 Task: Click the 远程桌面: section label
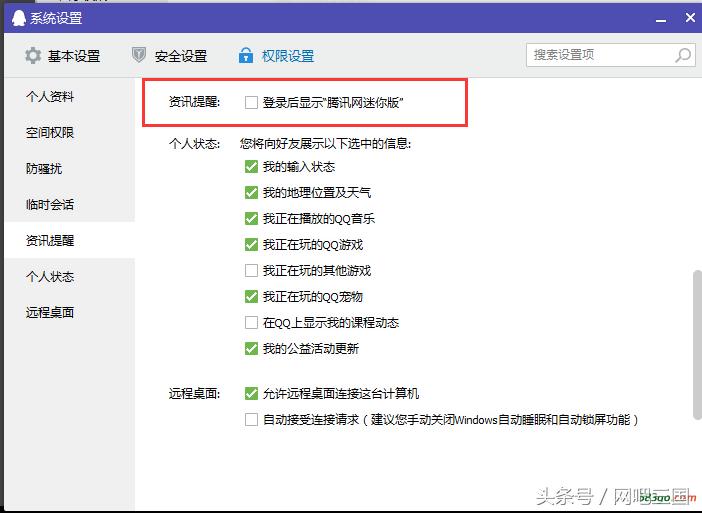click(x=194, y=393)
